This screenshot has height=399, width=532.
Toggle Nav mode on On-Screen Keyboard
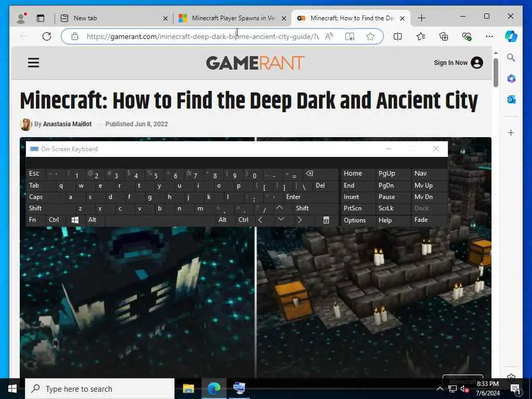pos(429,174)
